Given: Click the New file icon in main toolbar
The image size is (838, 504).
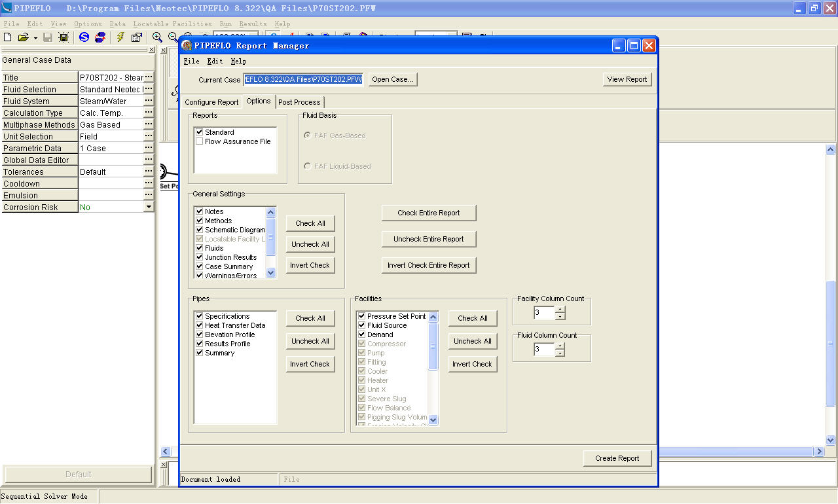Looking at the screenshot, I should pos(8,37).
